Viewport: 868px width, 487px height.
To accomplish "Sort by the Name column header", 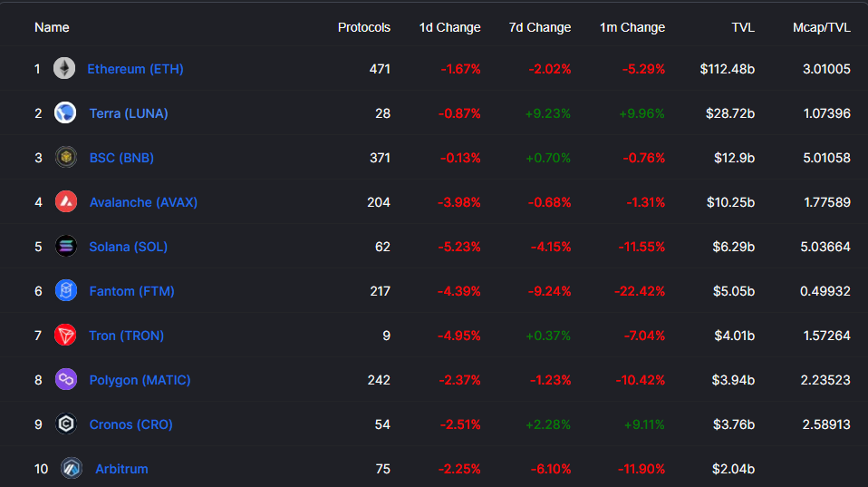I will (x=52, y=27).
